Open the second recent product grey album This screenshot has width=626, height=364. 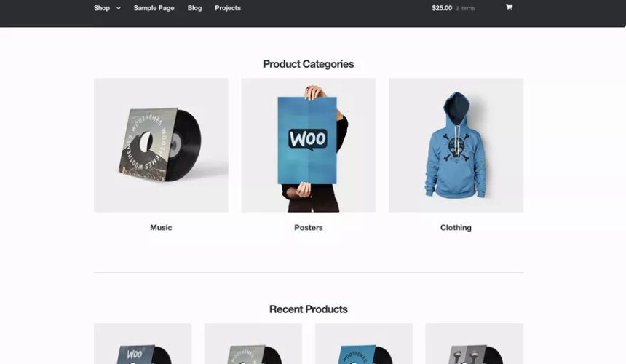click(x=253, y=344)
